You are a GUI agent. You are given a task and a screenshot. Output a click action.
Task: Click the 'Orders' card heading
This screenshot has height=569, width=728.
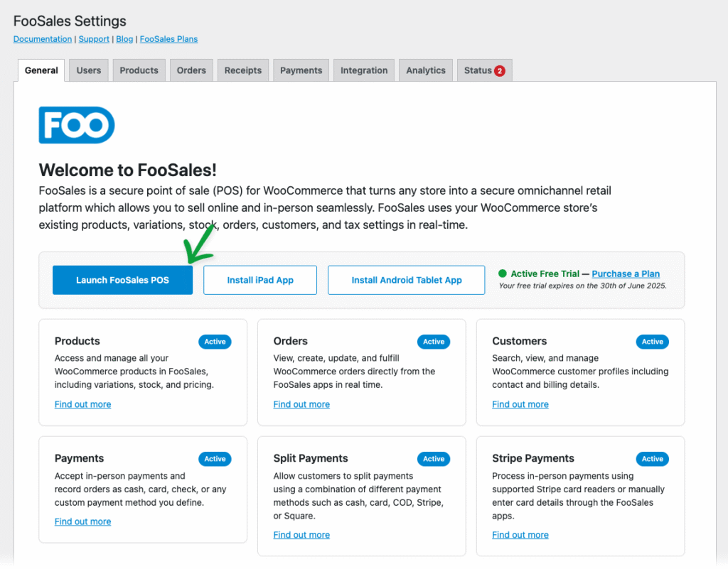click(290, 341)
